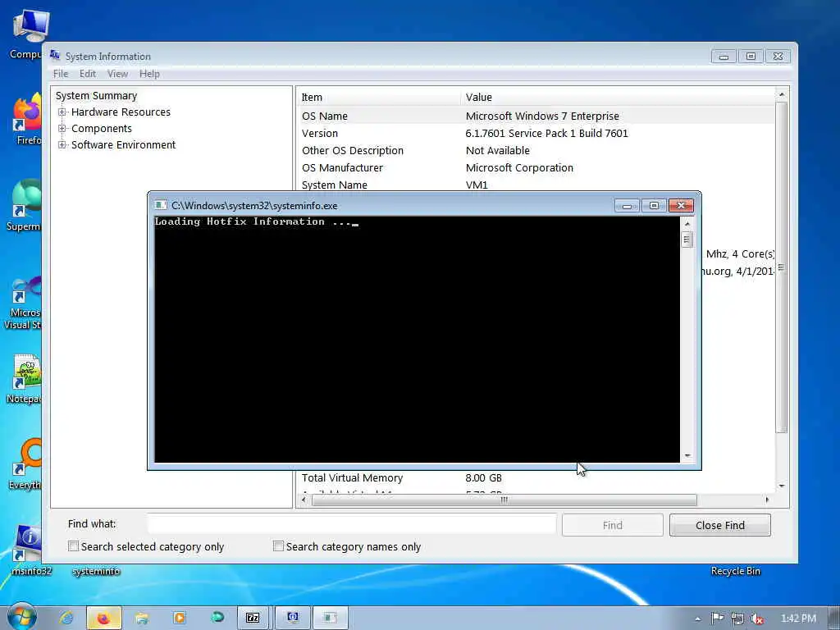Select System Summary tree node
The height and width of the screenshot is (630, 840).
[97, 95]
